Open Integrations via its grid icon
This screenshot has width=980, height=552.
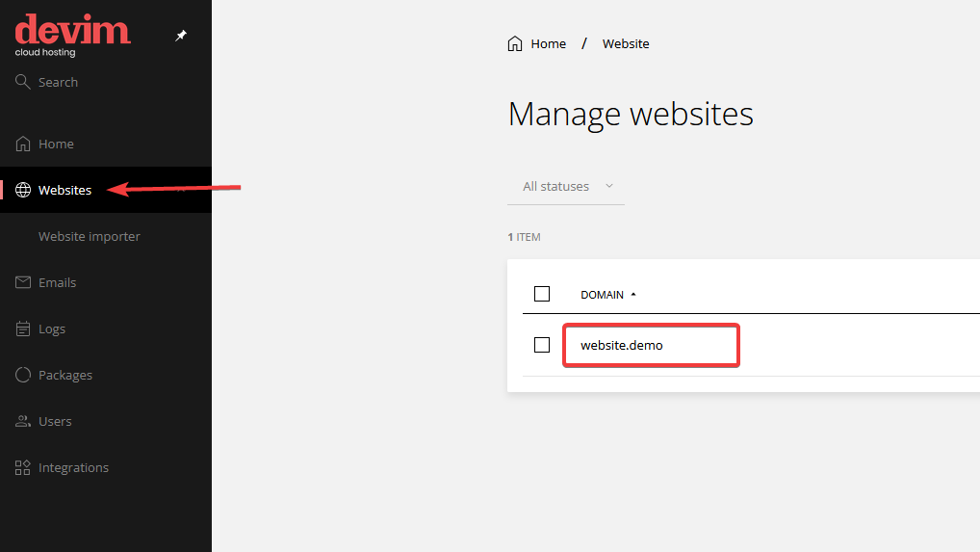(x=23, y=467)
